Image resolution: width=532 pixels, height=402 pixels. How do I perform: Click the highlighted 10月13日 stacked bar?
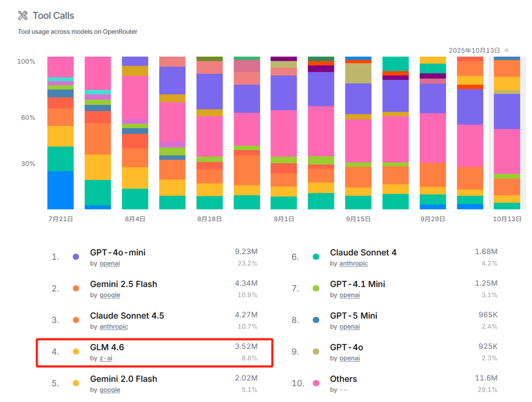pos(507,133)
